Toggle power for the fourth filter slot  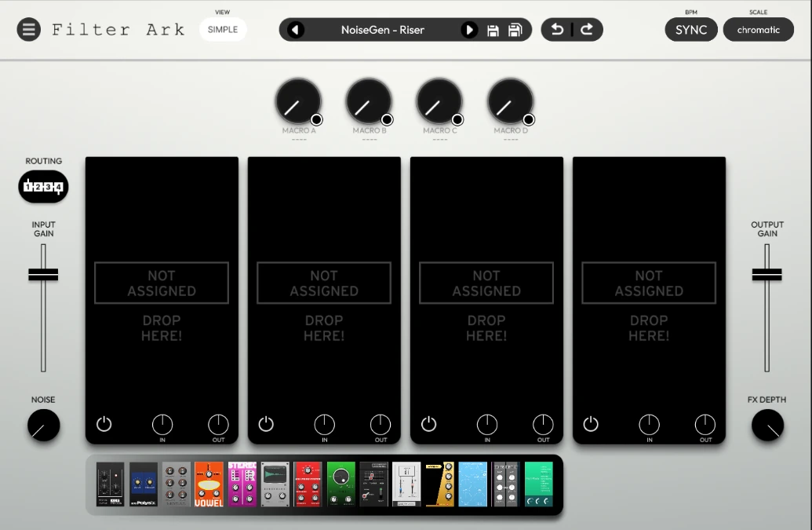592,425
